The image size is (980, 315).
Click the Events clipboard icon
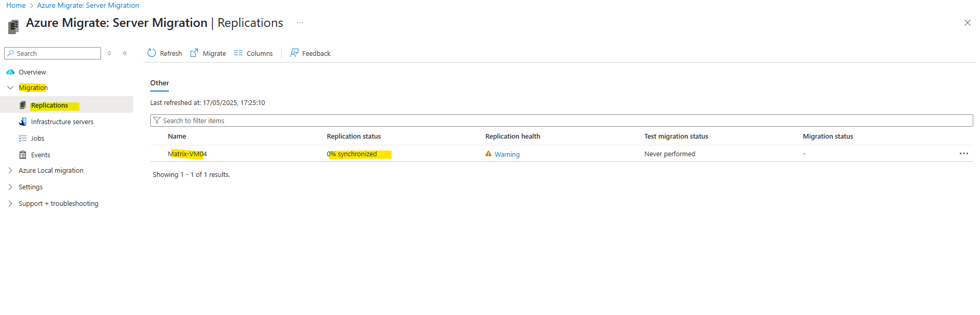[23, 155]
